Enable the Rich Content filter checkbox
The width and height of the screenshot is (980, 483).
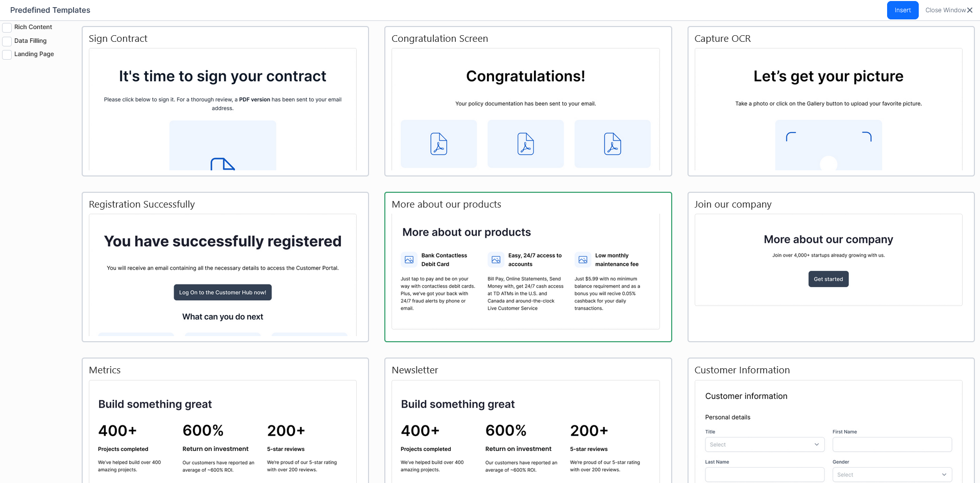[7, 28]
